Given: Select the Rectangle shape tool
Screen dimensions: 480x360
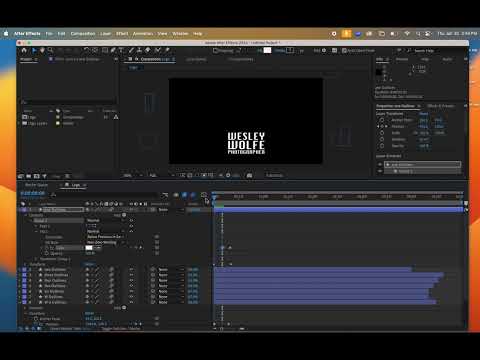Looking at the screenshot, I should 105,50.
